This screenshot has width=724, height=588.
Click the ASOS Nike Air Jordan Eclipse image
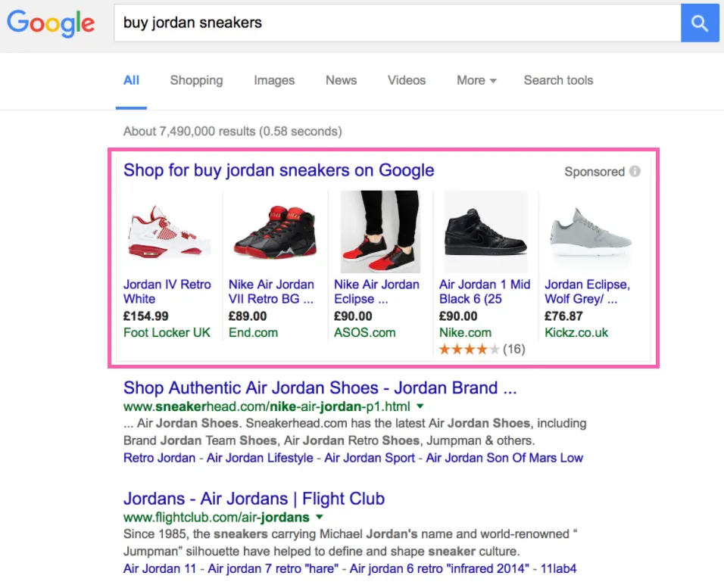(380, 232)
